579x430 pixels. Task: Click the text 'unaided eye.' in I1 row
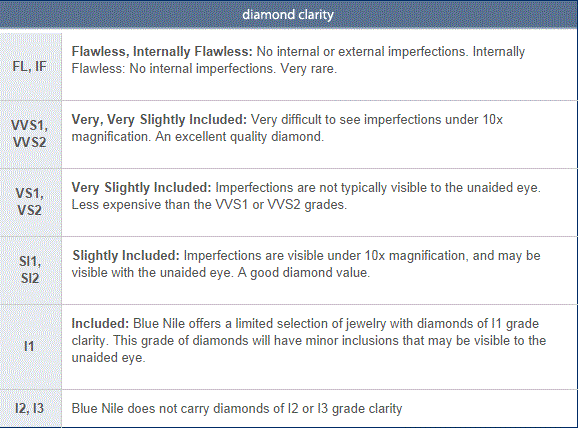109,357
